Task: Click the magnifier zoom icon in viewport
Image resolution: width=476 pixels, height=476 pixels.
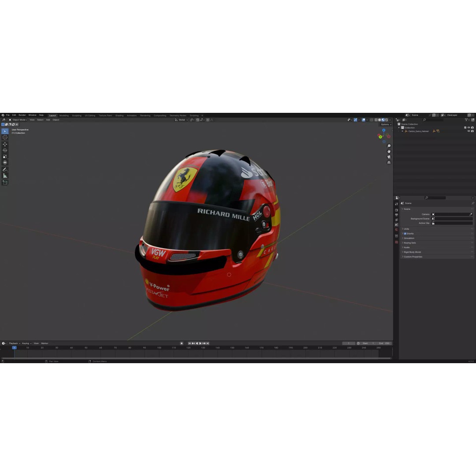Action: [x=389, y=146]
